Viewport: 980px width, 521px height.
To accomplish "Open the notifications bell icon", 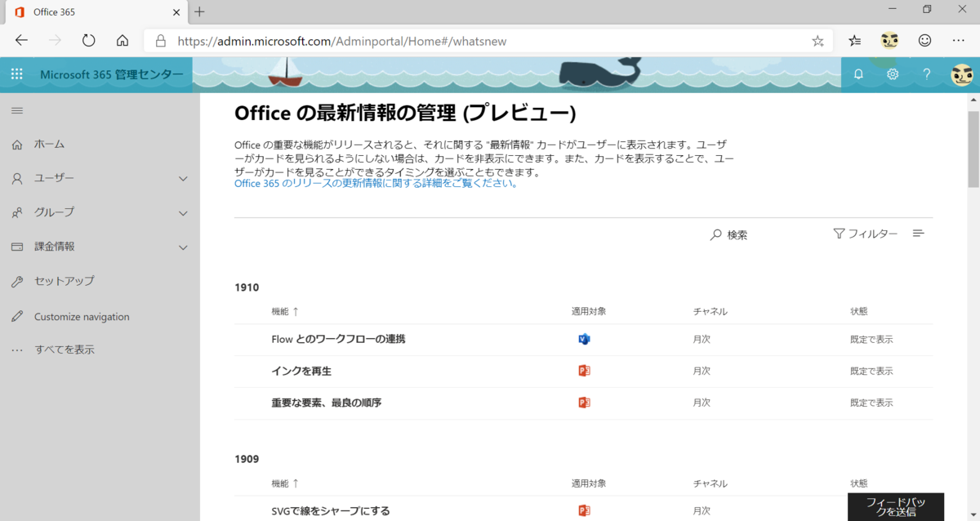I will click(x=858, y=74).
